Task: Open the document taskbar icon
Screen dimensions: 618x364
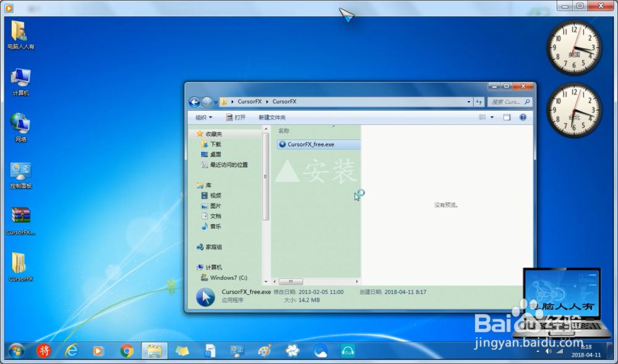Action: pyautogui.click(x=210, y=350)
